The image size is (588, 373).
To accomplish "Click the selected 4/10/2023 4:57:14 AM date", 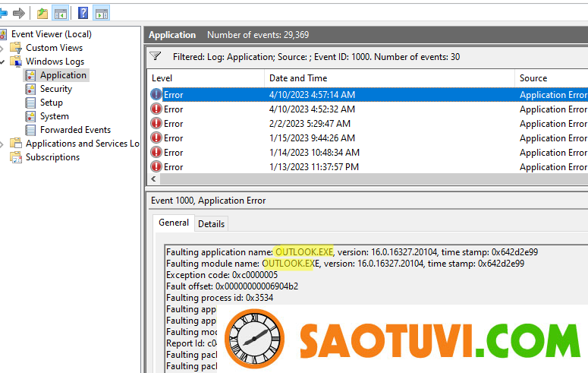I will (312, 95).
